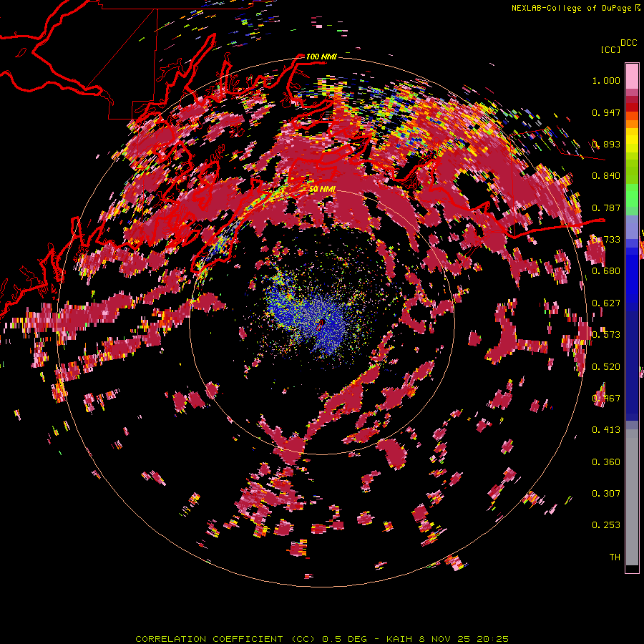Select the 1.000 value on the color scale

point(606,80)
